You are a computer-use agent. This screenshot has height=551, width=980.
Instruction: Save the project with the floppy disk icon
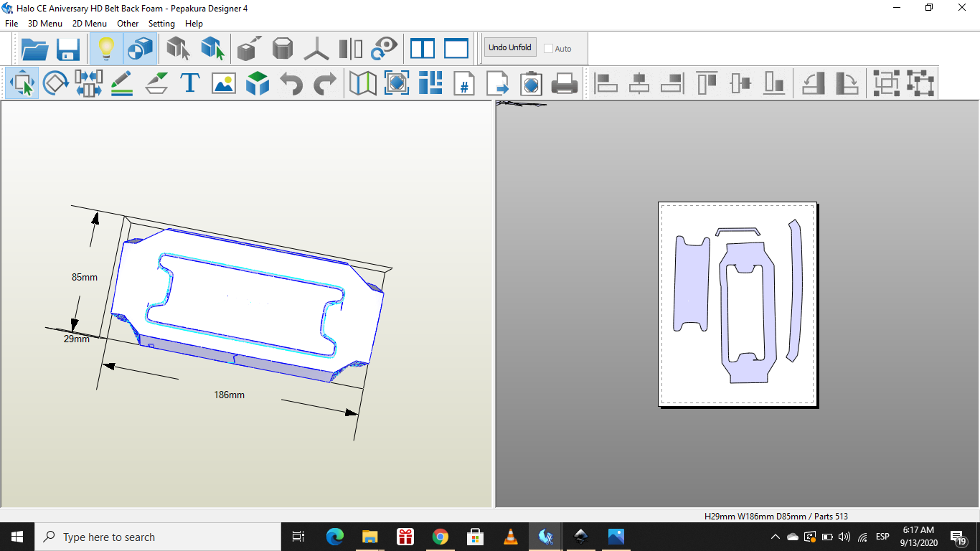coord(69,49)
